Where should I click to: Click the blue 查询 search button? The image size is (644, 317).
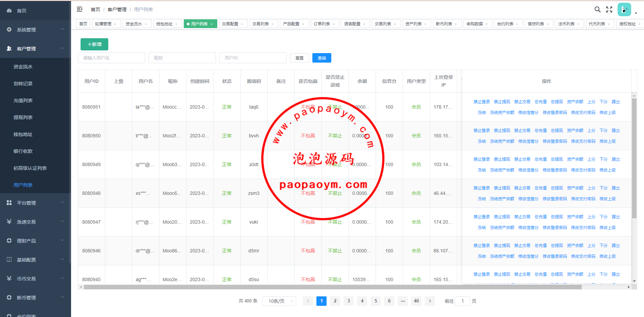[x=322, y=58]
